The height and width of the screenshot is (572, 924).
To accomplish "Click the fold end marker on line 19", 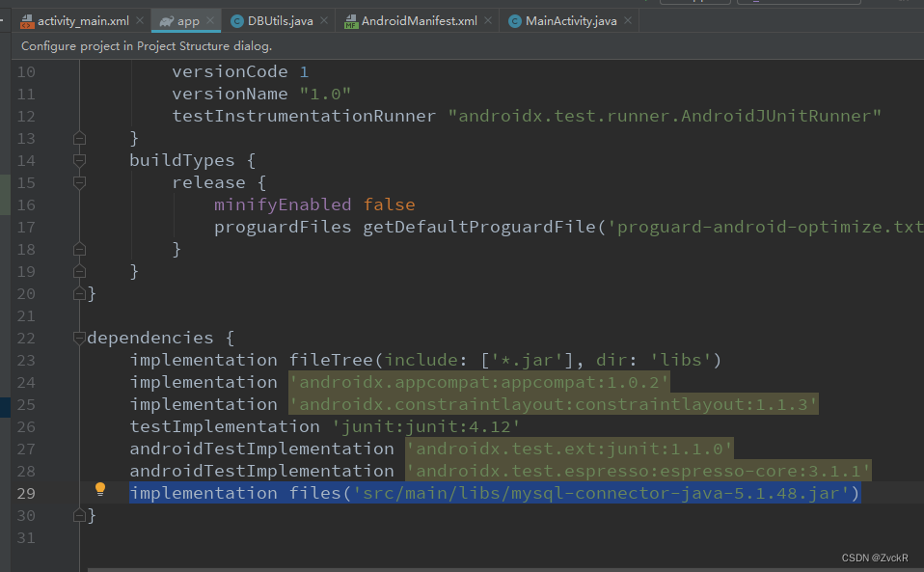I will pos(79,272).
